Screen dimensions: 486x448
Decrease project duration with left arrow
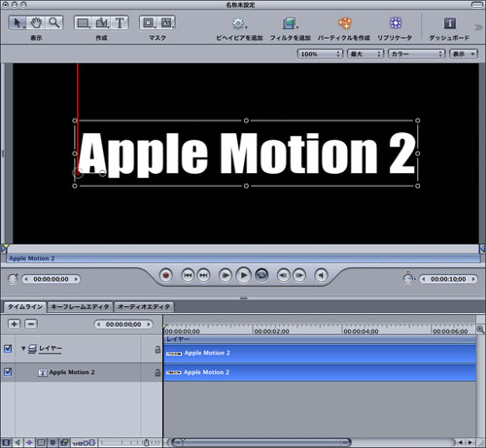click(423, 279)
